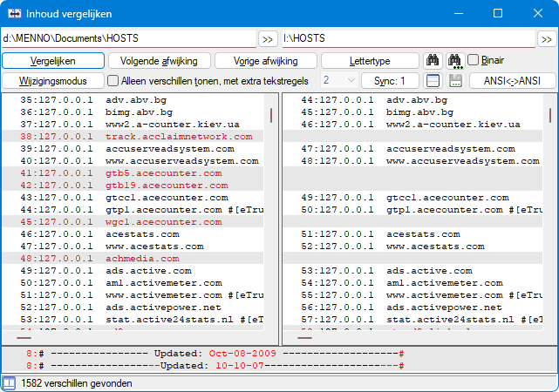559x392 pixels.
Task: Click the 'Updated: 10-10-07' difference line
Action: coord(279,366)
